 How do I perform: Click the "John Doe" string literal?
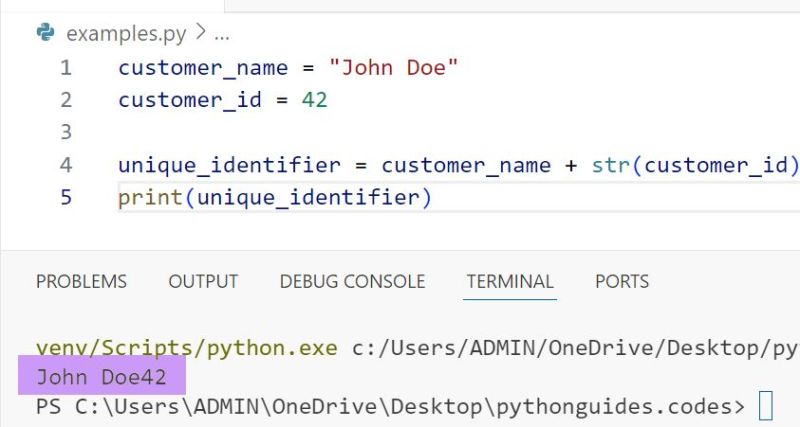click(x=393, y=67)
